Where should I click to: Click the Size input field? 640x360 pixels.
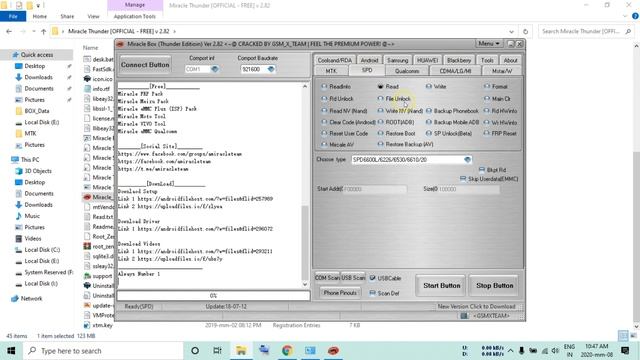point(469,189)
